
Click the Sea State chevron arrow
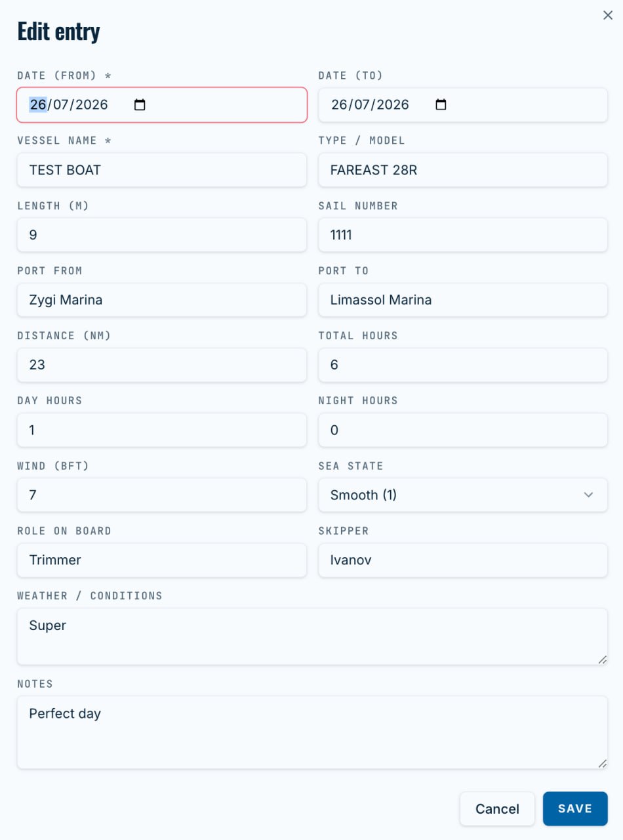coord(588,495)
